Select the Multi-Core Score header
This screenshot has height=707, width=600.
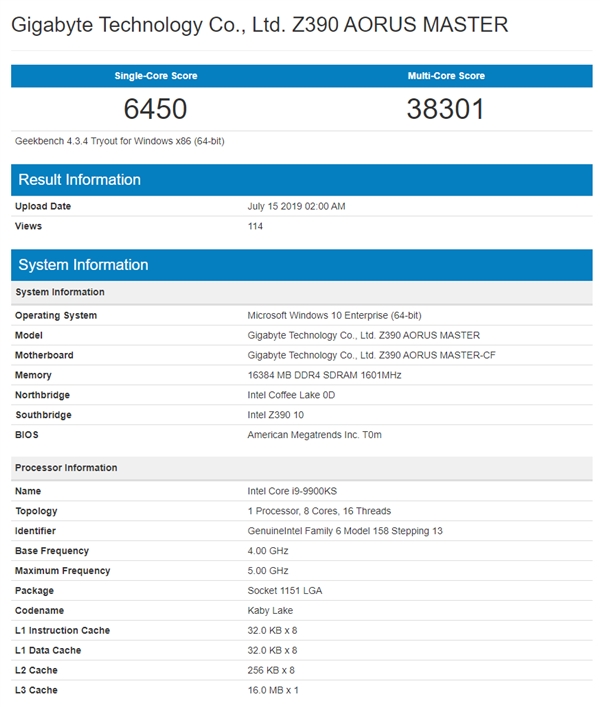tap(446, 76)
